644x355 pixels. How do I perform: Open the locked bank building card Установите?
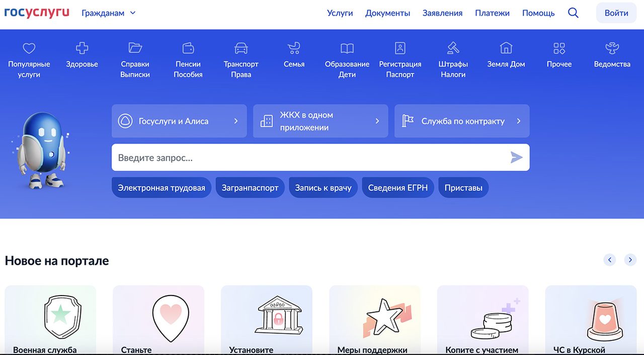point(267,320)
